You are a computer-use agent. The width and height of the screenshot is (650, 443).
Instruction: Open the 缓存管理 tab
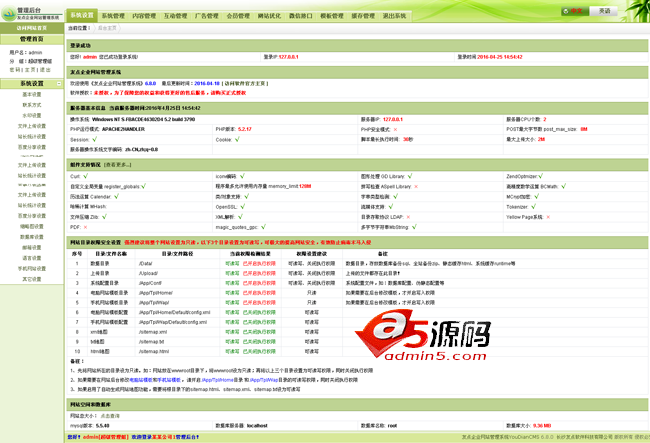363,16
